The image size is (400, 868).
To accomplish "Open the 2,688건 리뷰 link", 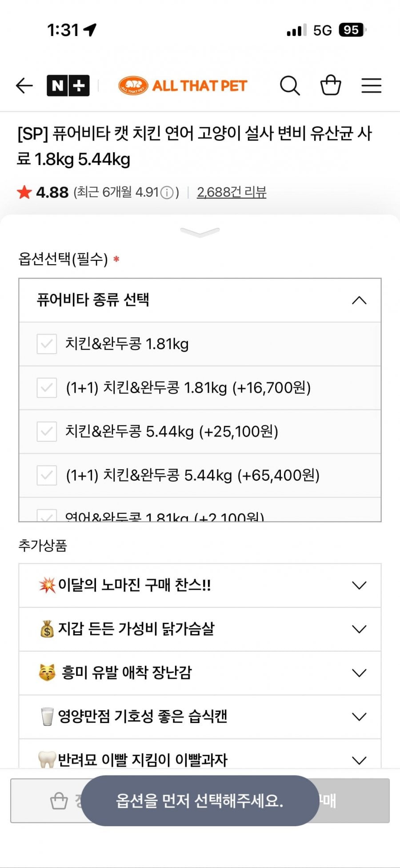I will point(232,192).
